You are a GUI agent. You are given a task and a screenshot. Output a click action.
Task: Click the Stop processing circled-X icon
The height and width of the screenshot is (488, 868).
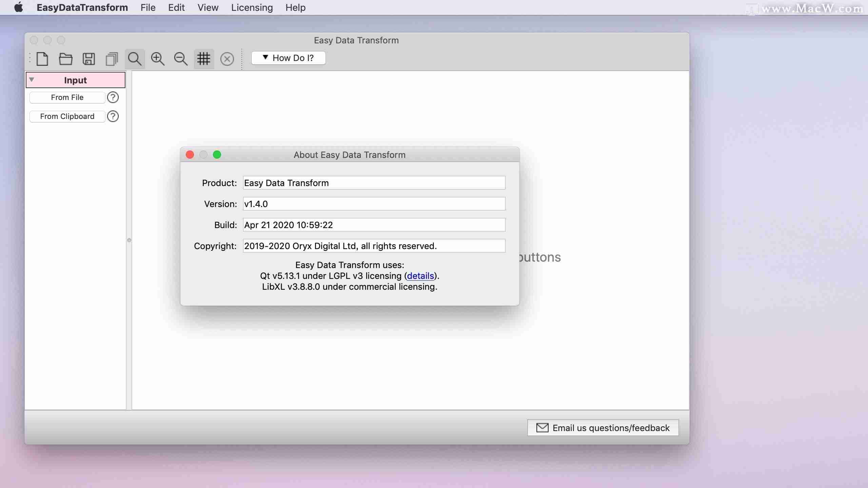(x=227, y=59)
